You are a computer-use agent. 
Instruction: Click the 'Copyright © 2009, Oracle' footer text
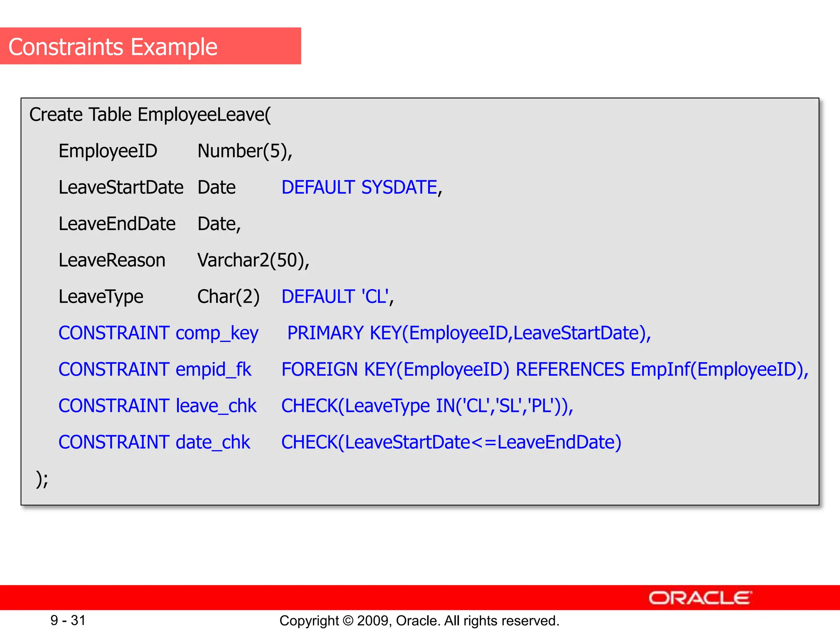[419, 621]
